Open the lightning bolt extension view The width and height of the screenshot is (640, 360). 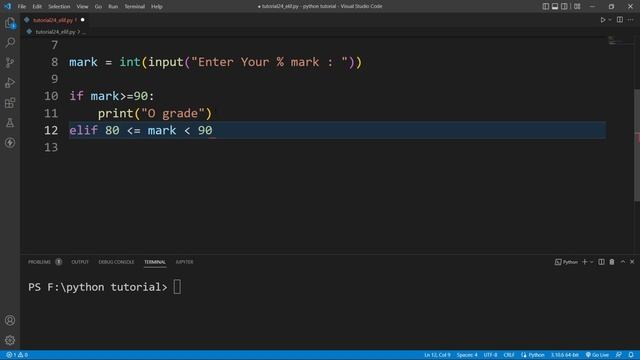click(10, 142)
